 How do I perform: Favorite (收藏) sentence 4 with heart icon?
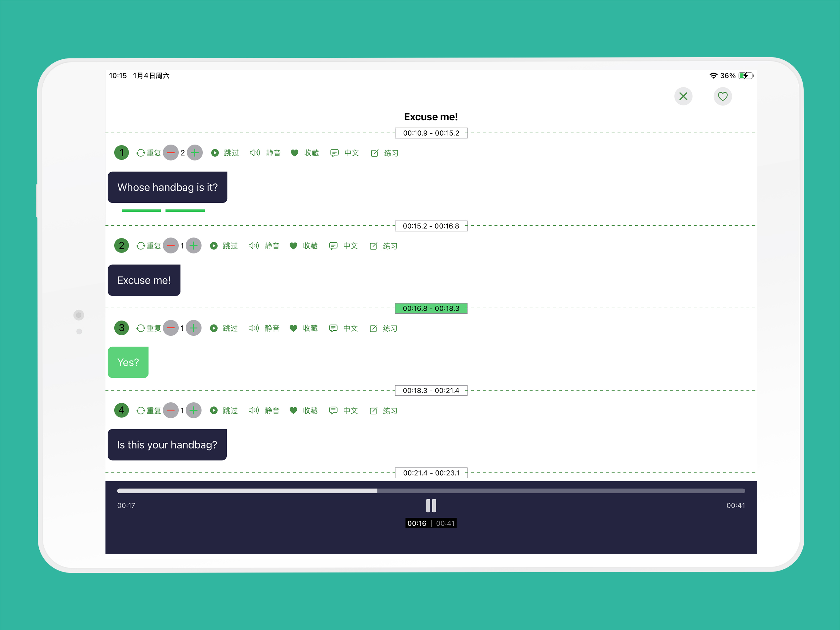(x=294, y=410)
